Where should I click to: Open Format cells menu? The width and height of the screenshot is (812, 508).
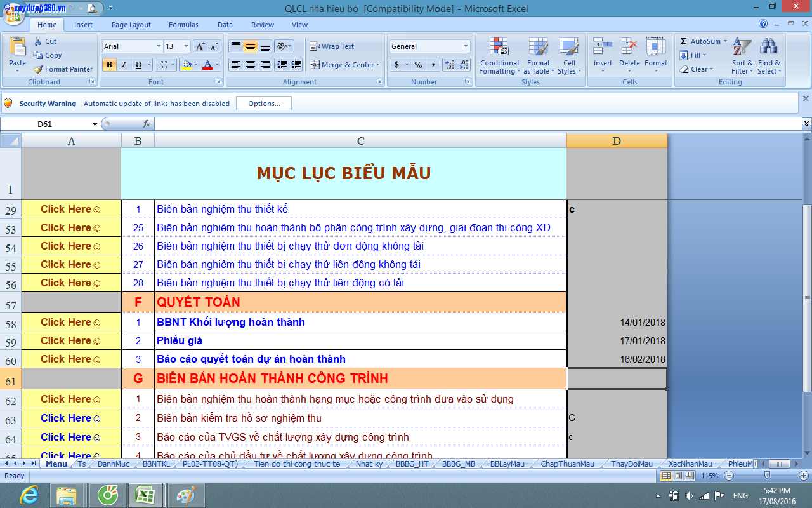[656, 56]
